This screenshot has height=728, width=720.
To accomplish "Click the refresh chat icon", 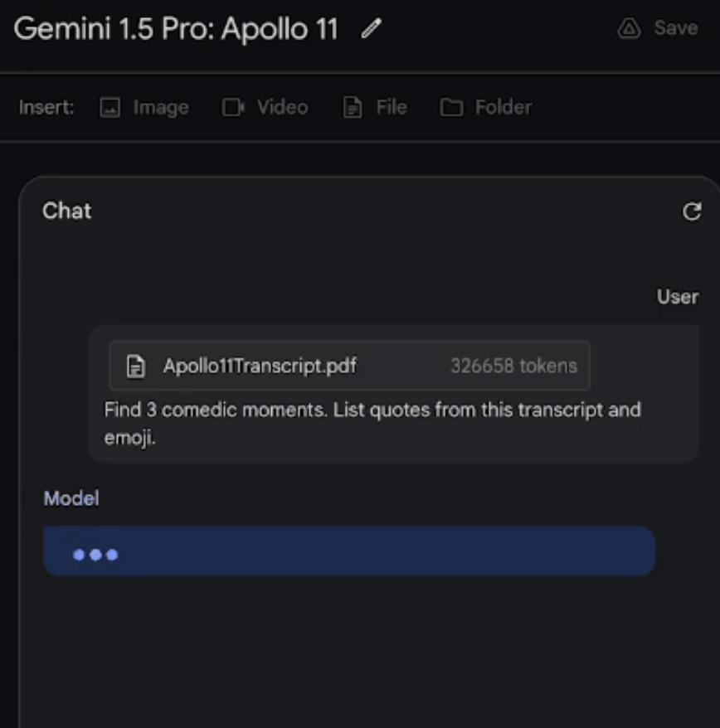I will [x=692, y=211].
